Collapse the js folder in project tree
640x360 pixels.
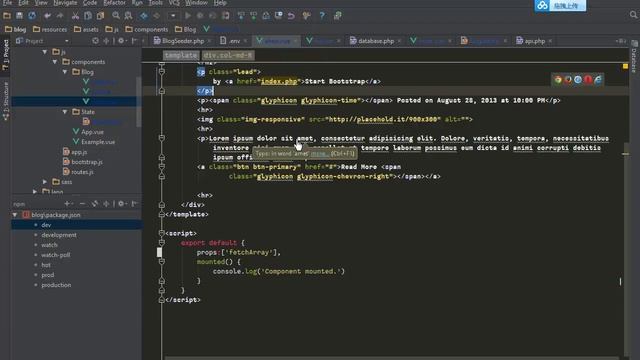[x=45, y=52]
